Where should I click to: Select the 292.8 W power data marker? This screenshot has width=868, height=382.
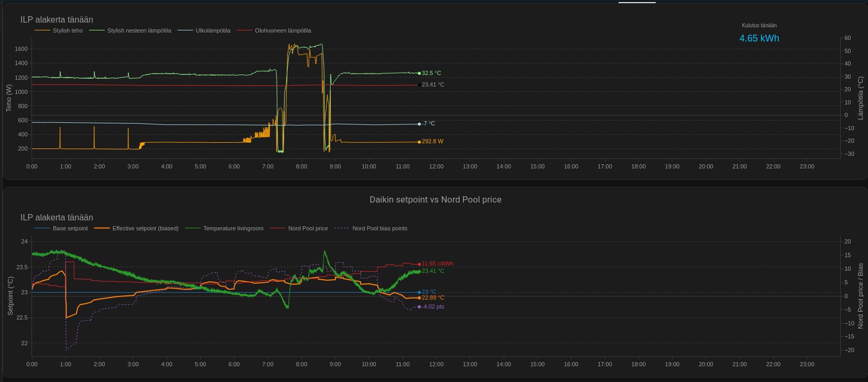pyautogui.click(x=419, y=142)
